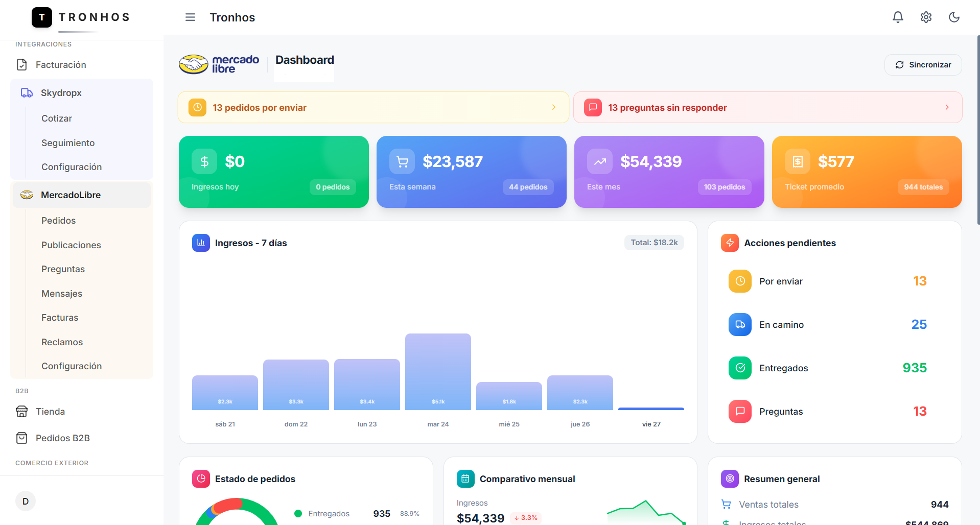Click the green Entregados legend dot
980x525 pixels.
coord(298,514)
